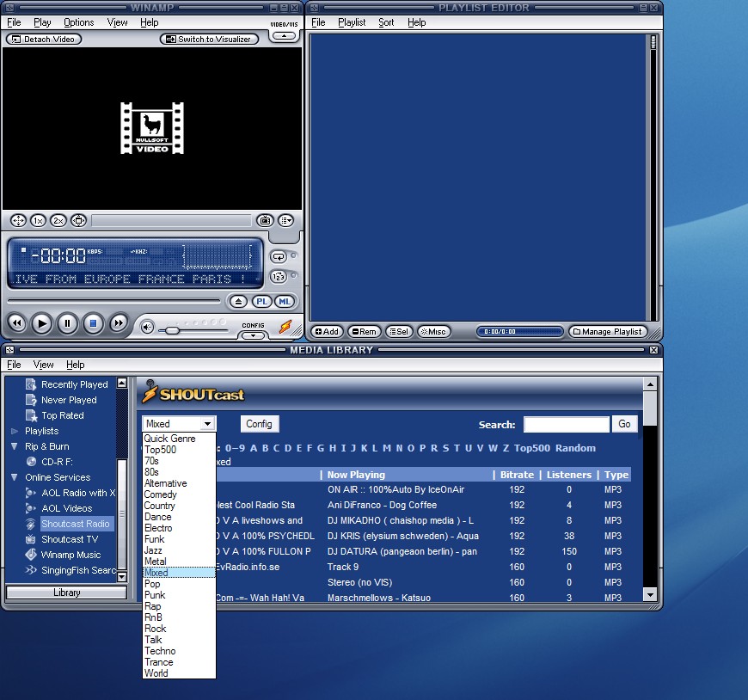Screen dimensions: 748x700
Task: Click the SHOUTcast search input field
Action: click(x=567, y=424)
